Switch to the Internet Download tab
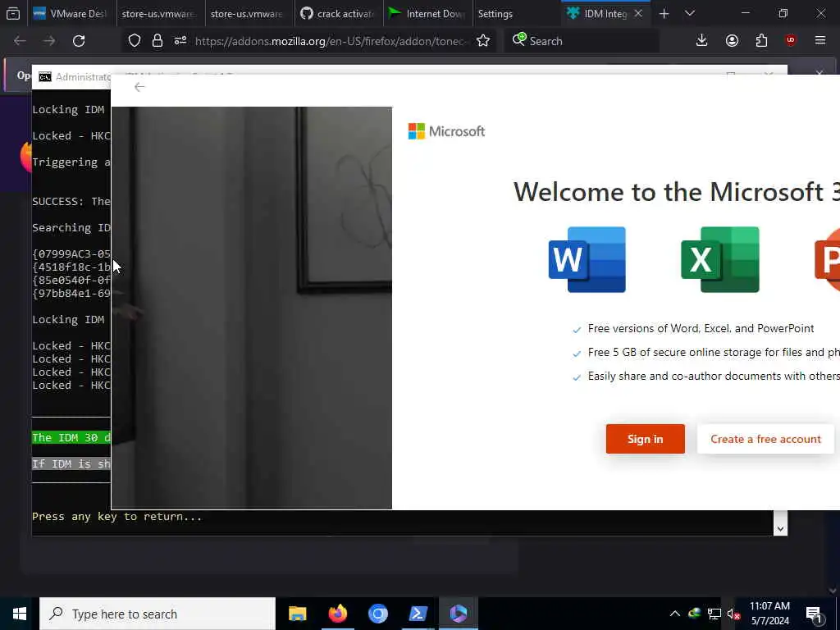 coord(427,14)
